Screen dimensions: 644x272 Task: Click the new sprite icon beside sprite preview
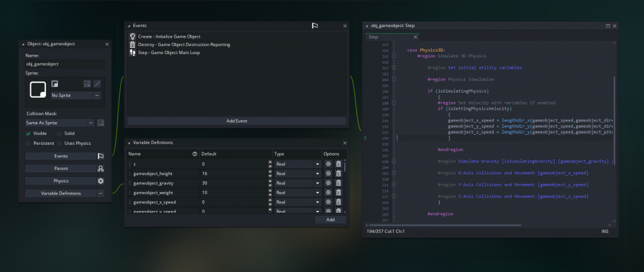[55, 84]
